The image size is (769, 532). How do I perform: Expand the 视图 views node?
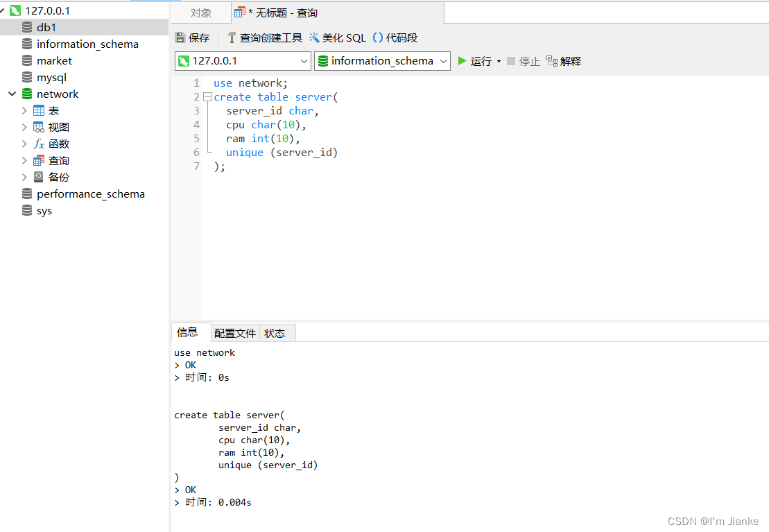pyautogui.click(x=24, y=127)
